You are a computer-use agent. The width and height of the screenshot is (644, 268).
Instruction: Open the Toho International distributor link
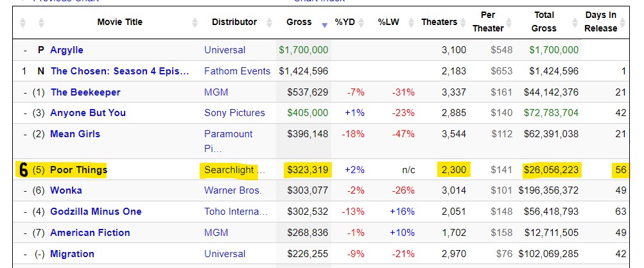[235, 212]
